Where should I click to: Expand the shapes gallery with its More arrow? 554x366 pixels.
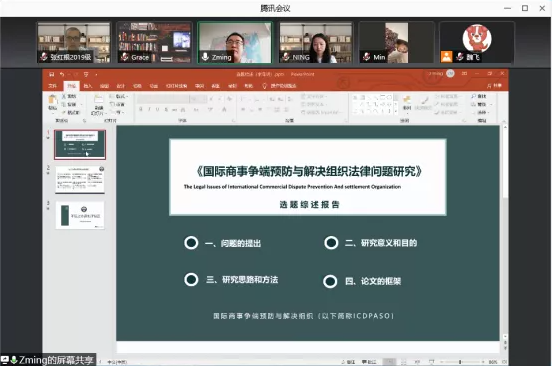point(396,111)
